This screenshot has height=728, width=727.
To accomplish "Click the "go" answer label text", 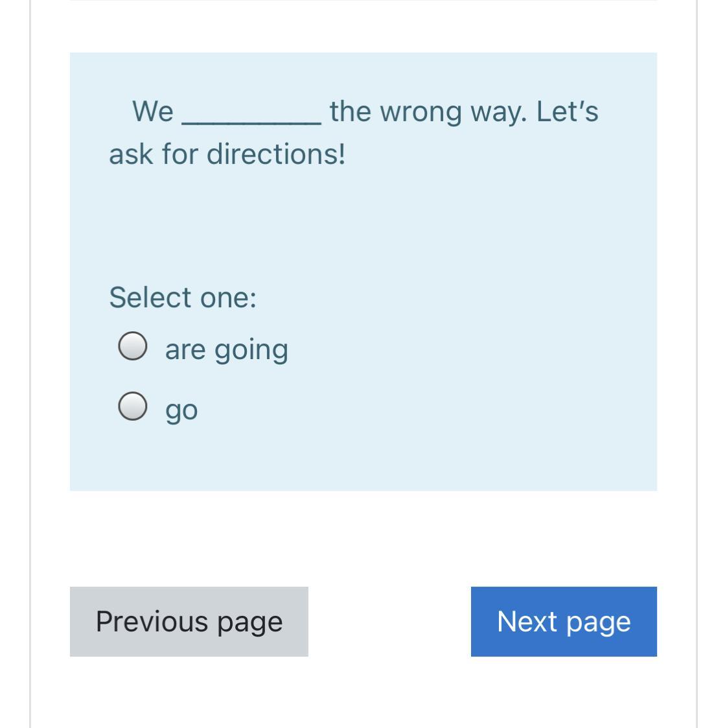I will pos(181,411).
